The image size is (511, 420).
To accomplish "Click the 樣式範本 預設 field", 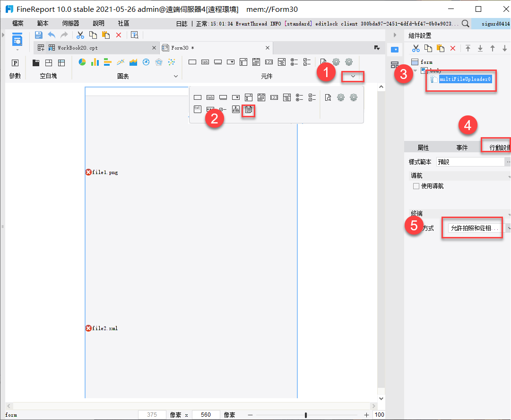I will [x=470, y=162].
